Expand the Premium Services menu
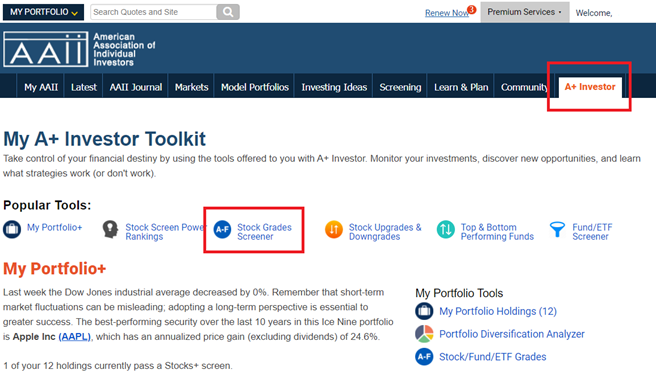This screenshot has width=656, height=378. tap(525, 12)
